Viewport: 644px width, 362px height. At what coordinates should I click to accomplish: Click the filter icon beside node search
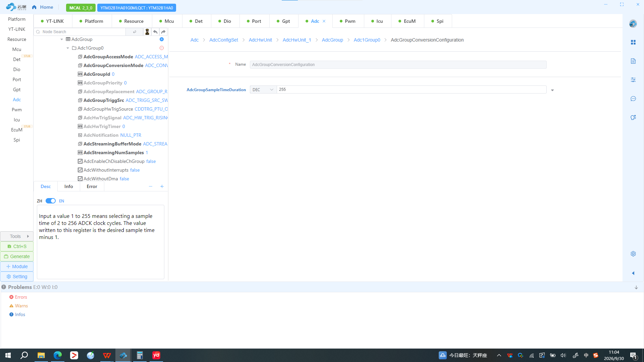147,32
